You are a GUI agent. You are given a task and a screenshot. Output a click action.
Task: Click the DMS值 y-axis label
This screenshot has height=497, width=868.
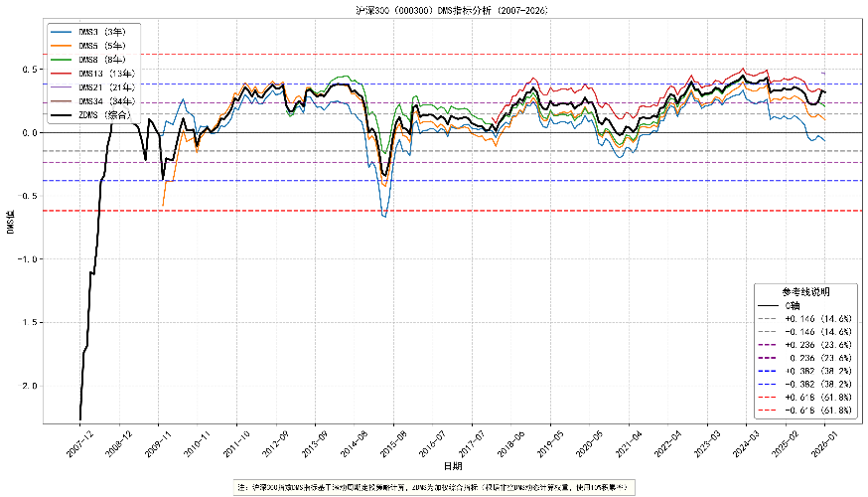(x=11, y=222)
